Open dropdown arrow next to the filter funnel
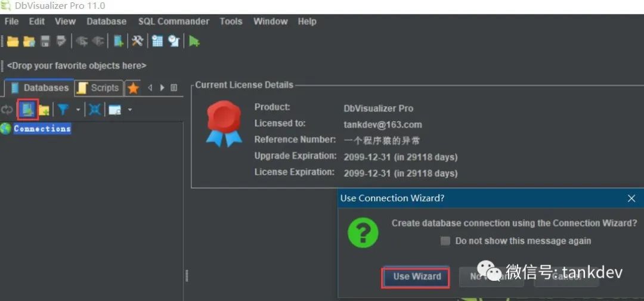Screen dimensions: 644x301 point(78,110)
